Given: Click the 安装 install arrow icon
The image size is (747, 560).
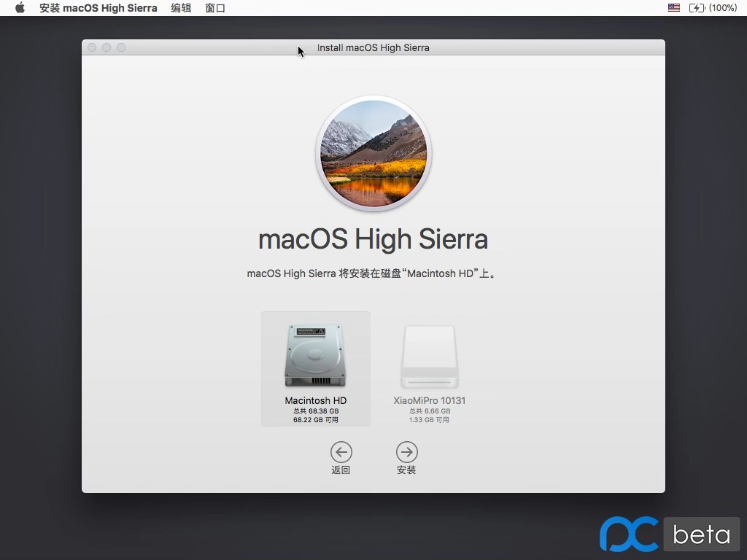Looking at the screenshot, I should pyautogui.click(x=407, y=452).
